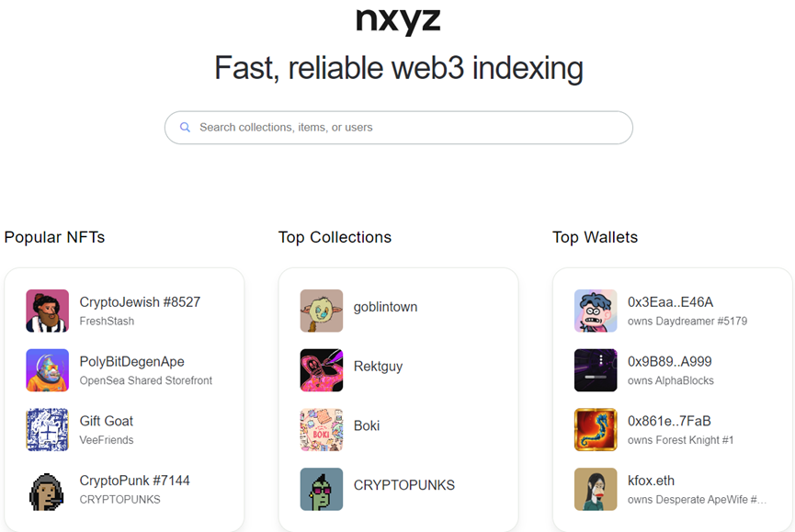795x532 pixels.
Task: Click the goblintown collection icon
Action: point(322,311)
